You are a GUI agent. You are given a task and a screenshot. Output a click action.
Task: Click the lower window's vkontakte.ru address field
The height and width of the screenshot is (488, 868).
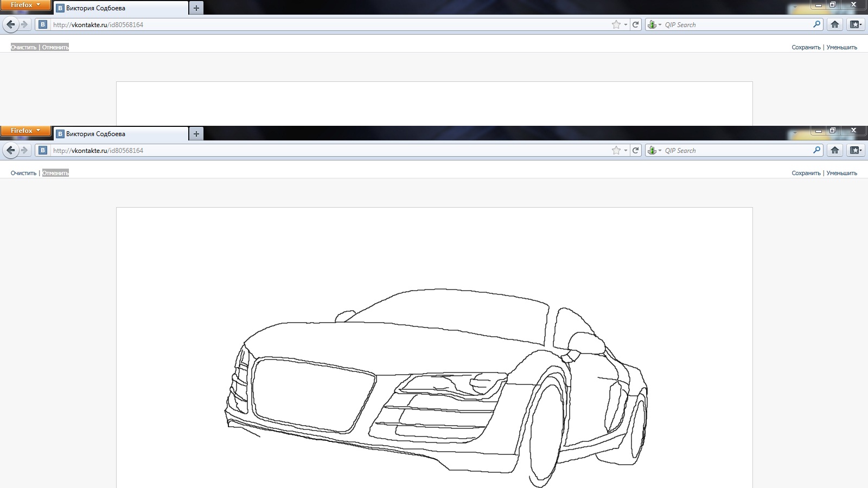pos(325,150)
